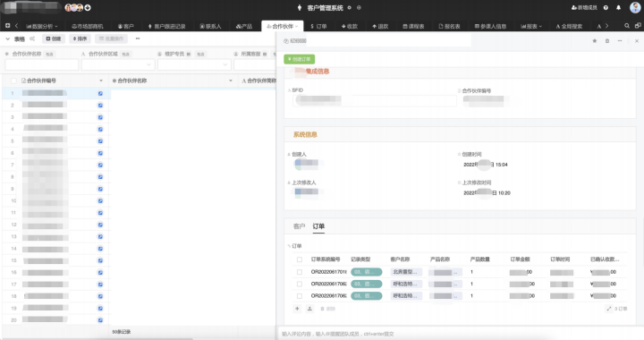Switch to the 收款 tab
The image size is (644, 340).
click(x=350, y=26)
